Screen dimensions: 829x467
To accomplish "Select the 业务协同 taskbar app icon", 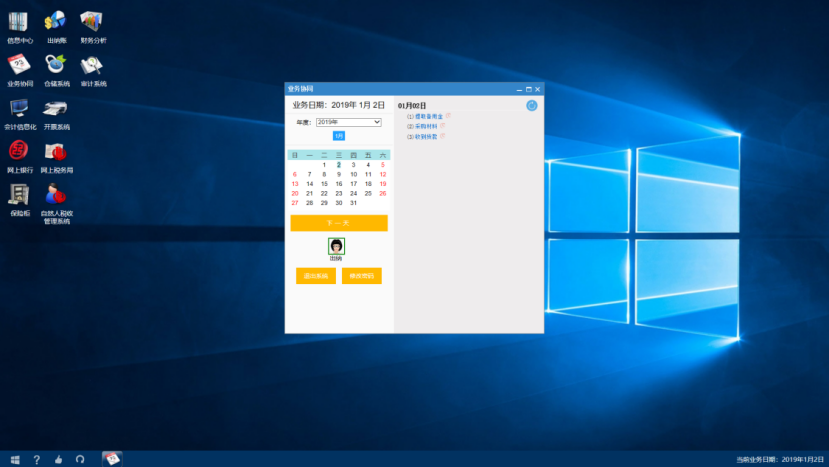I will tap(112, 459).
